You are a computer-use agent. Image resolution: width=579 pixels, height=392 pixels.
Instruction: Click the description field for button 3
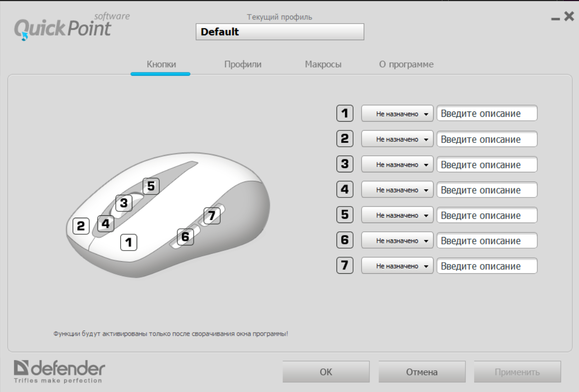[x=487, y=164]
